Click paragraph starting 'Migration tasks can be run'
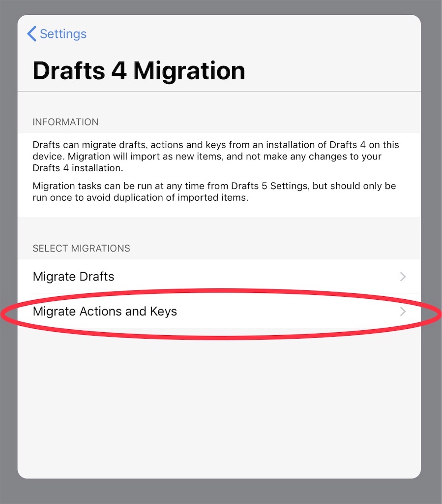 214,191
